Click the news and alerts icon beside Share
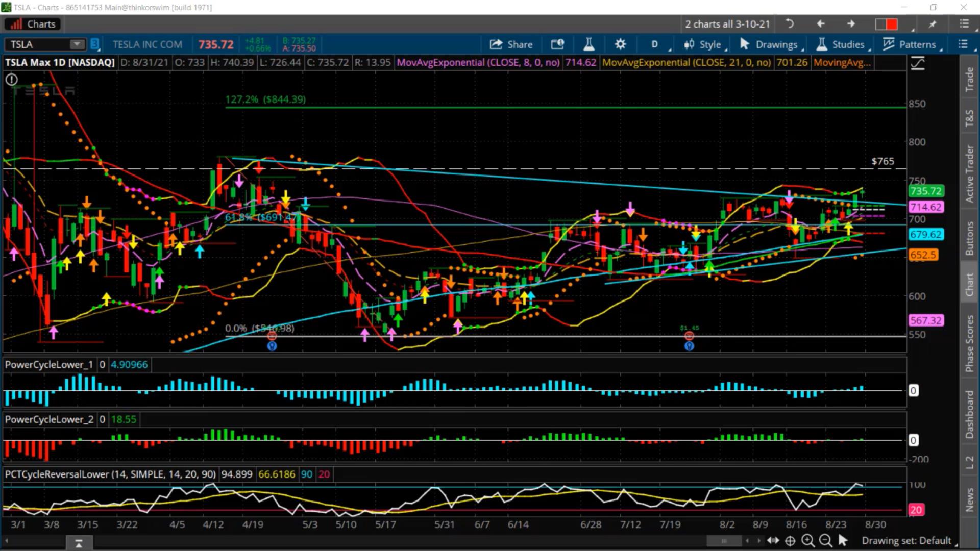 point(557,44)
